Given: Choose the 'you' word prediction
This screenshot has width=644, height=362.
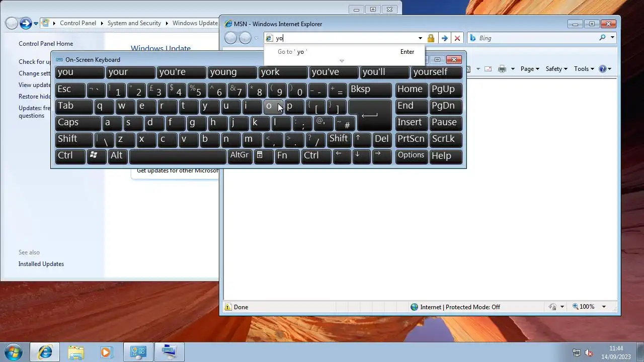Looking at the screenshot, I should [79, 72].
